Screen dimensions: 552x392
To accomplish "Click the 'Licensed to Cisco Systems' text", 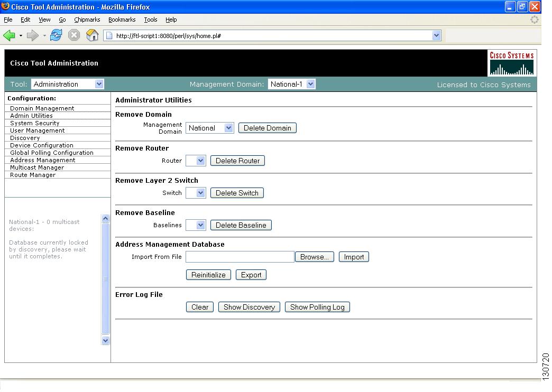I will point(484,85).
